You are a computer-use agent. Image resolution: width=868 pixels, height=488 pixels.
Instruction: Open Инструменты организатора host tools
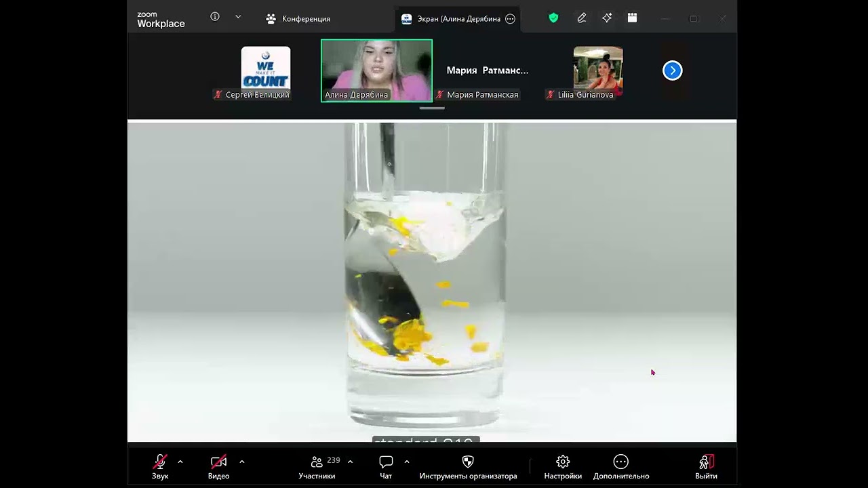click(x=468, y=467)
